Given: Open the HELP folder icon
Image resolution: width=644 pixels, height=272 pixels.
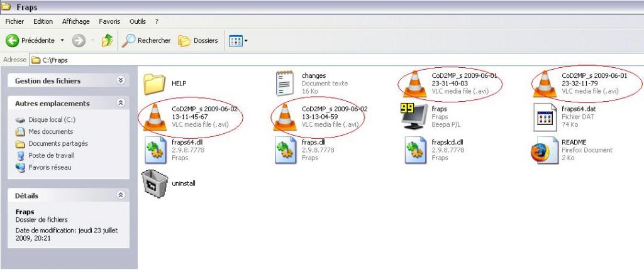Looking at the screenshot, I should pos(155,84).
